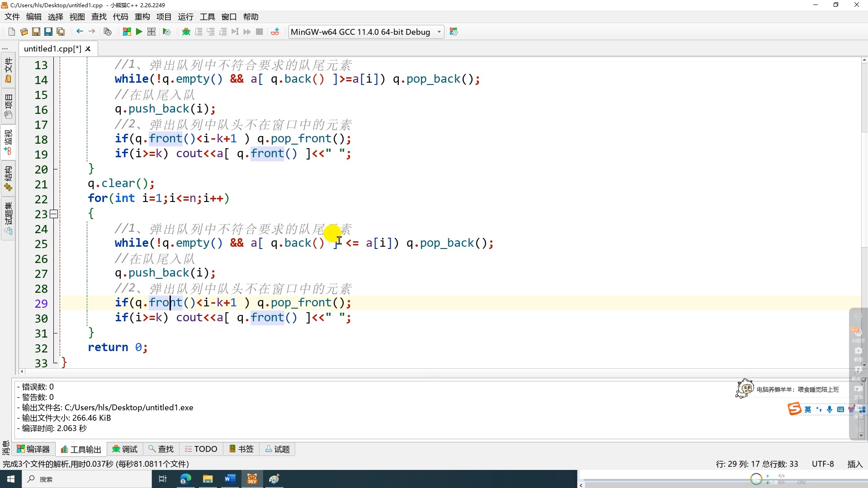Open the 工具 menu
This screenshot has width=868, height=488.
208,17
